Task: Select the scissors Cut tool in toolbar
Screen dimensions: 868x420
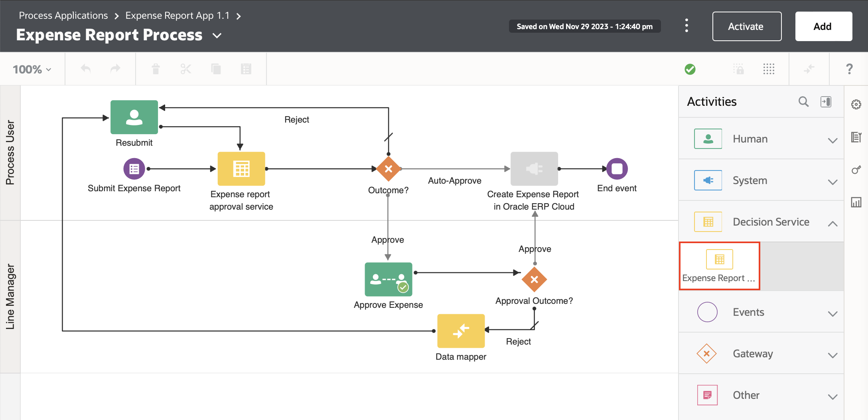Action: [186, 69]
